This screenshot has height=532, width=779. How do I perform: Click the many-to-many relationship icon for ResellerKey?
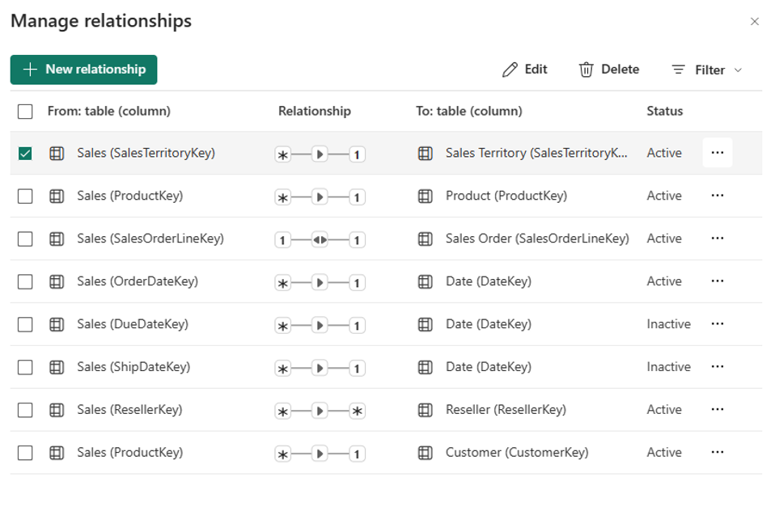(x=320, y=411)
